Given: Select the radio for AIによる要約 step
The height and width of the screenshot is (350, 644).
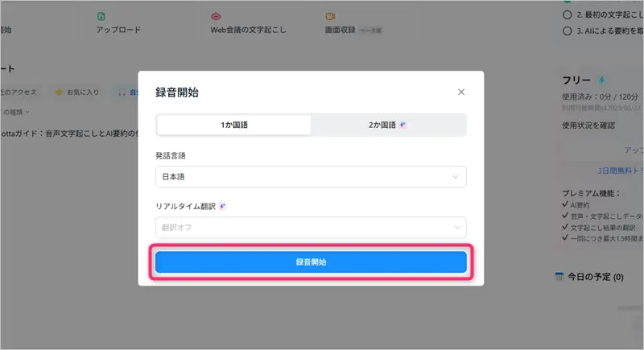Looking at the screenshot, I should pos(568,31).
